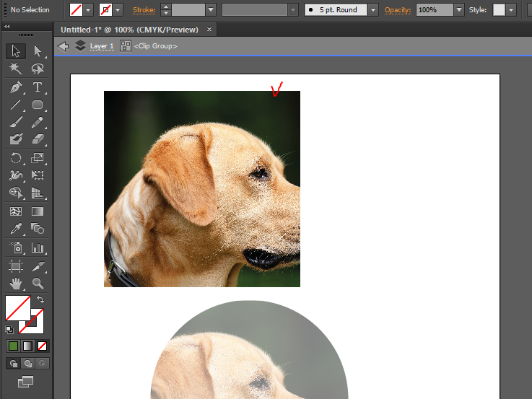The height and width of the screenshot is (399, 532).
Task: Select the Slice tool
Action: coord(38,266)
